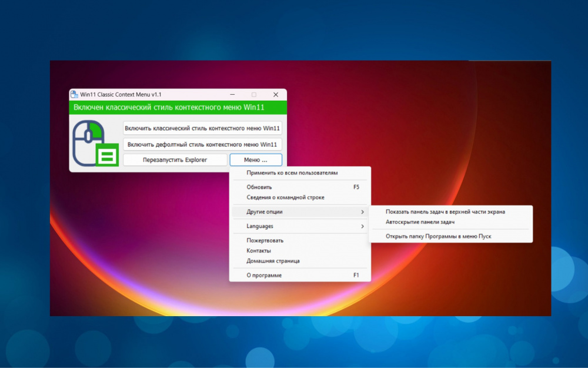588x368 pixels.
Task: Click the green status banner
Action: 178,108
